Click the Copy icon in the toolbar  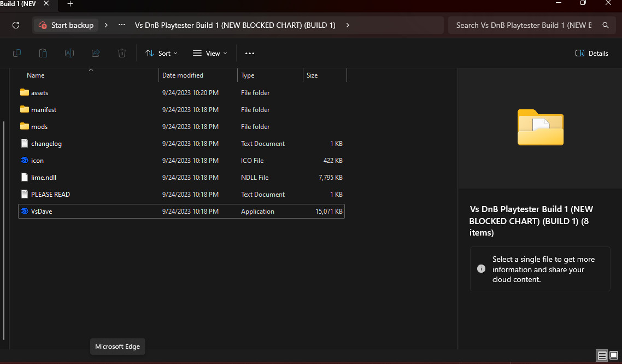point(16,53)
